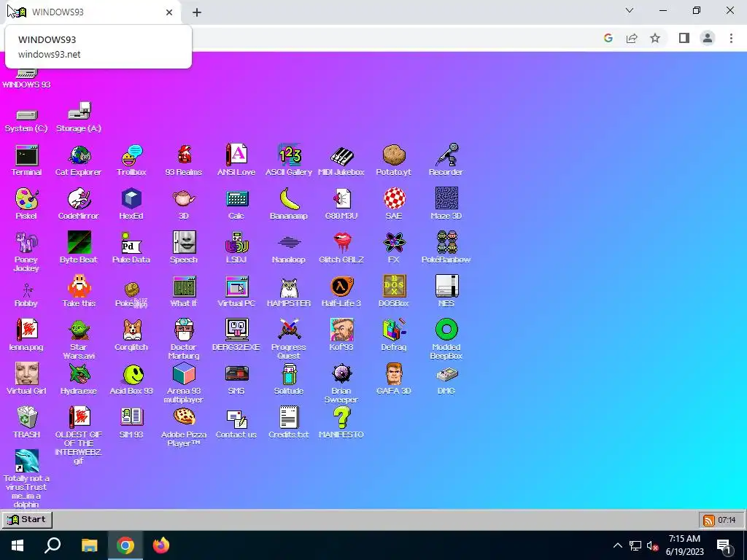
Task: Launch Progress Quest swords icon
Action: click(289, 330)
